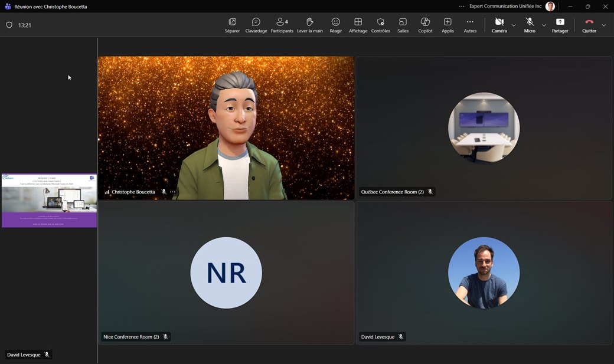Open Salles breakout rooms

(x=403, y=25)
